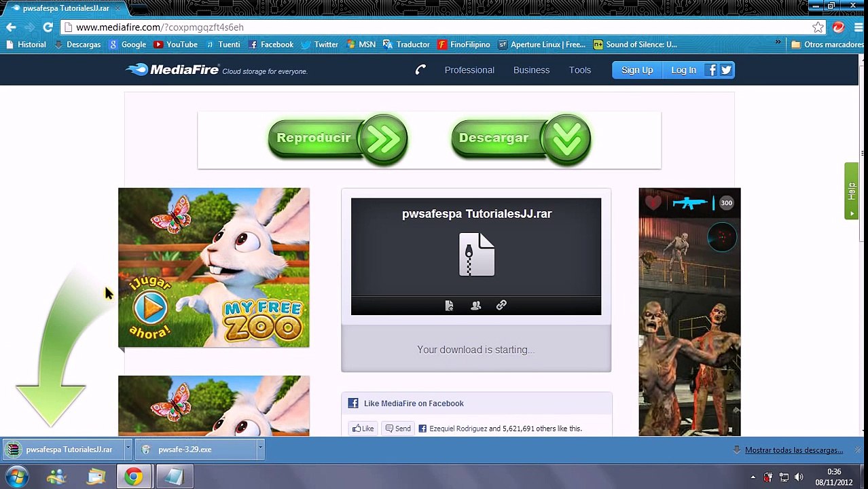
Task: Select the pwsafespa TutorialesJJ.rar browser tab
Action: pos(65,8)
